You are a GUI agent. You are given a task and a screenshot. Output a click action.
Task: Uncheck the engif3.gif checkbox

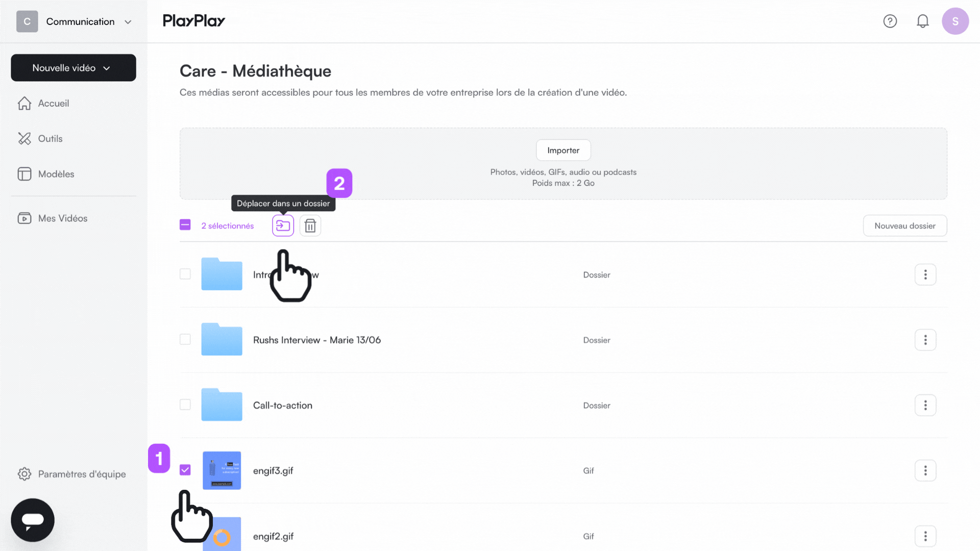pyautogui.click(x=185, y=470)
